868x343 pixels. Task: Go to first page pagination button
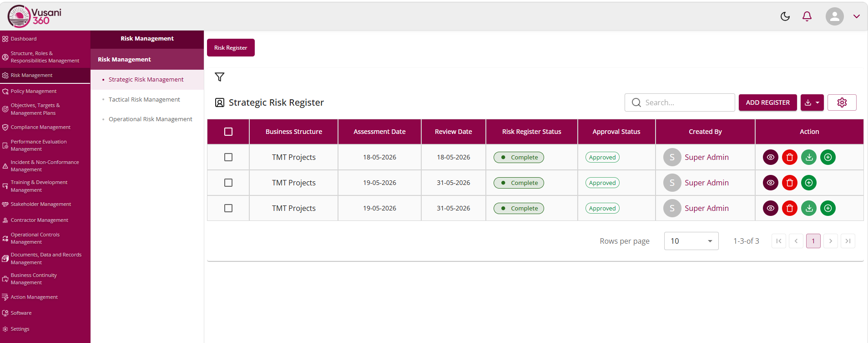779,241
